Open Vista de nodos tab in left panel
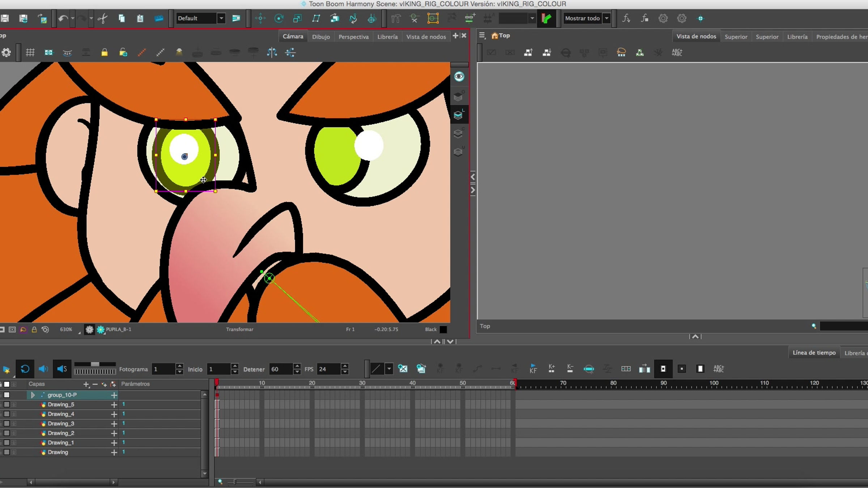This screenshot has height=488, width=868. click(x=426, y=37)
